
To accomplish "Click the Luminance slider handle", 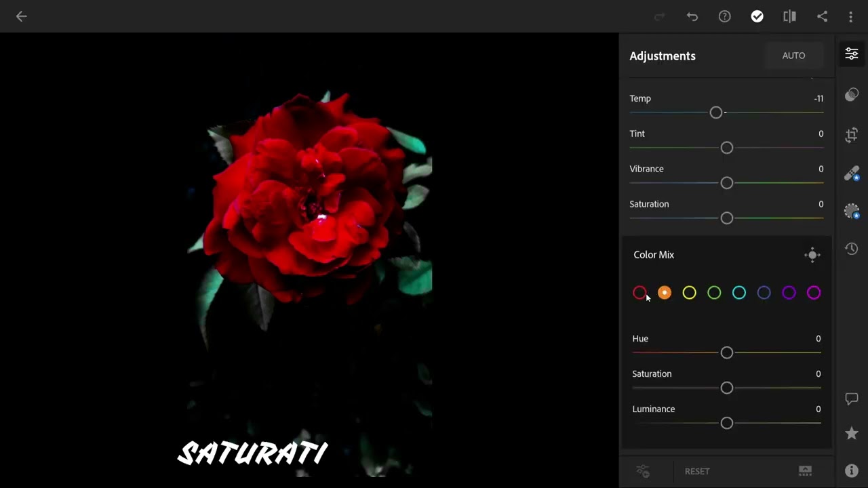I will click(x=727, y=423).
